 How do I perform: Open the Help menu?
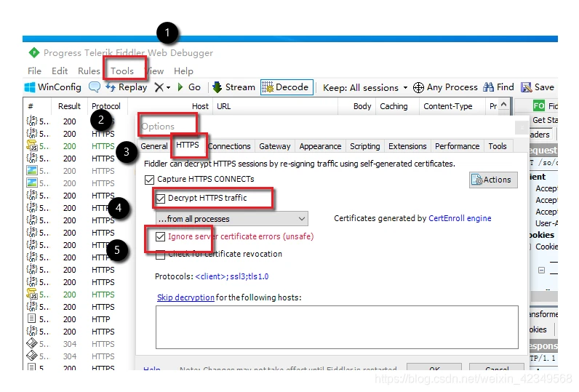click(183, 71)
